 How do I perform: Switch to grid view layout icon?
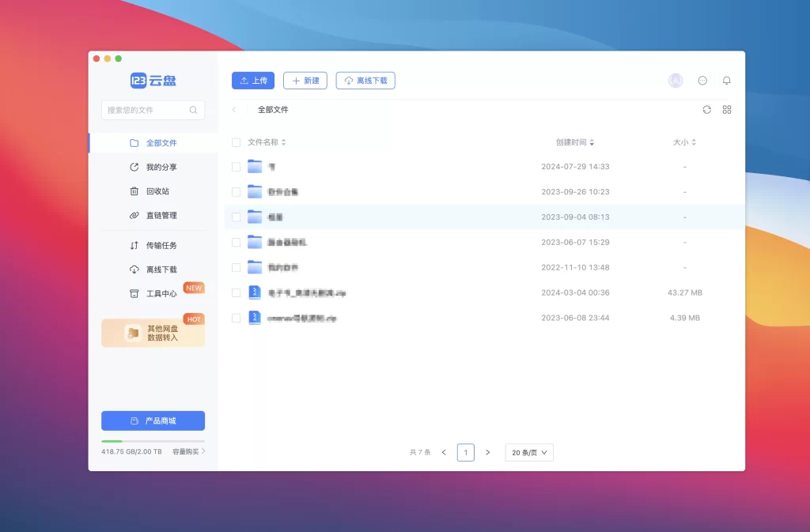click(x=727, y=110)
